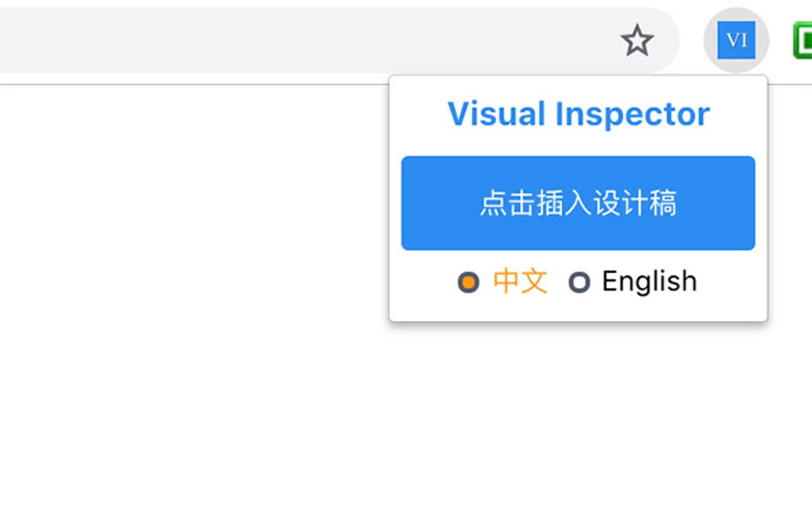Click the Visual Inspector heading

pyautogui.click(x=578, y=113)
